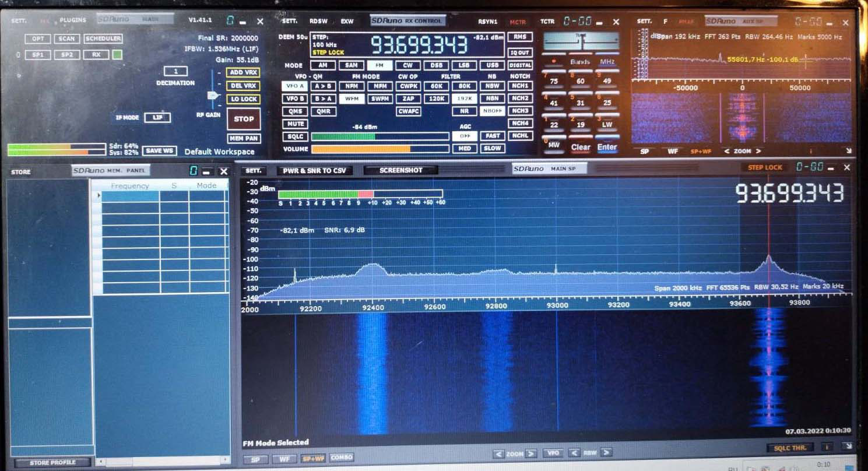
Task: Click the VFO button below the waterfall
Action: pyautogui.click(x=553, y=453)
